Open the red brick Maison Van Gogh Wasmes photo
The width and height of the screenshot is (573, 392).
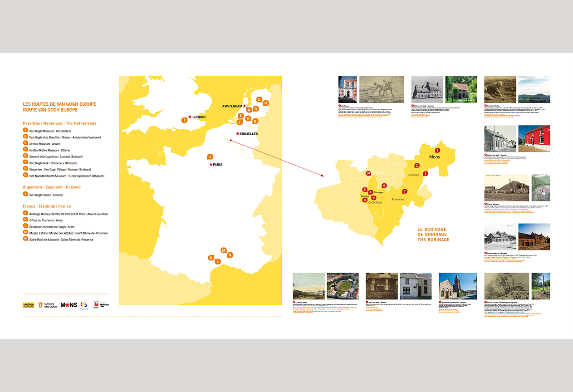pyautogui.click(x=534, y=139)
